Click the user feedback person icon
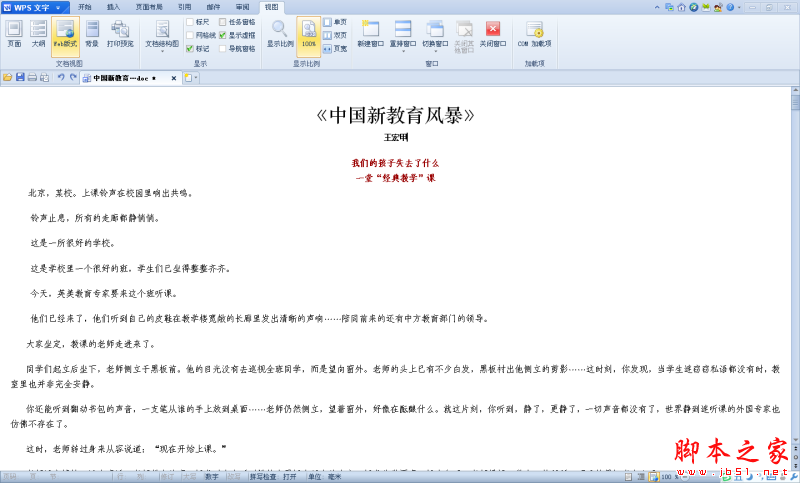This screenshot has width=800, height=483. tap(718, 7)
